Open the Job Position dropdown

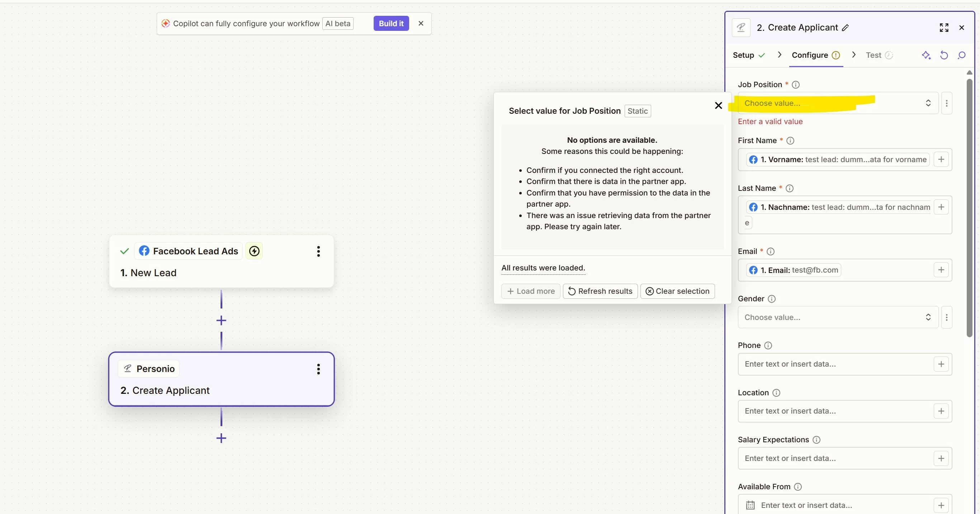coord(837,103)
